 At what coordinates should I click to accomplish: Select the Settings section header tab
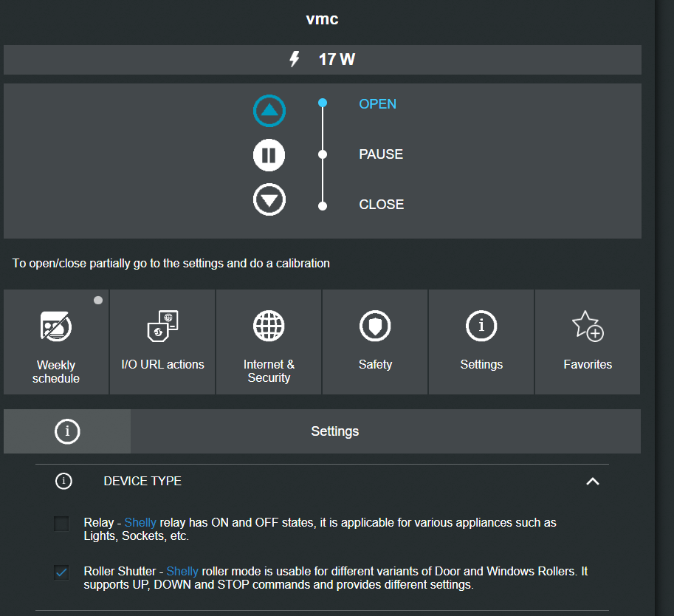pos(334,431)
